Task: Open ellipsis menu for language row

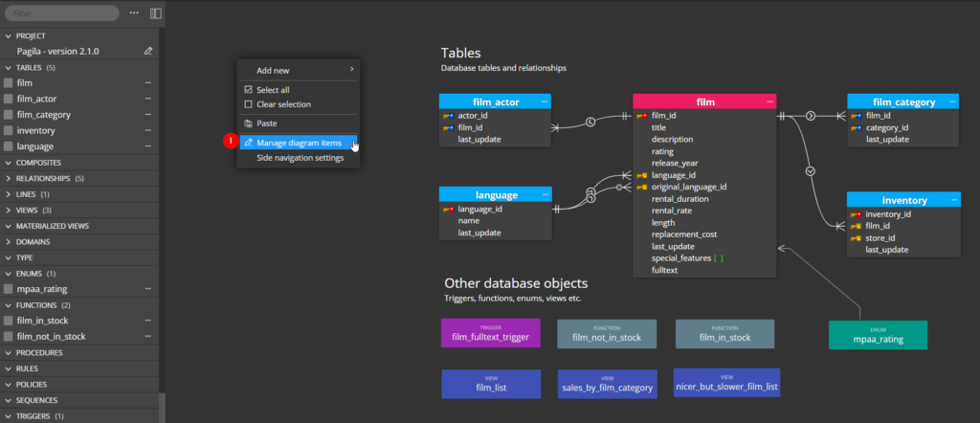Action: 148,146
